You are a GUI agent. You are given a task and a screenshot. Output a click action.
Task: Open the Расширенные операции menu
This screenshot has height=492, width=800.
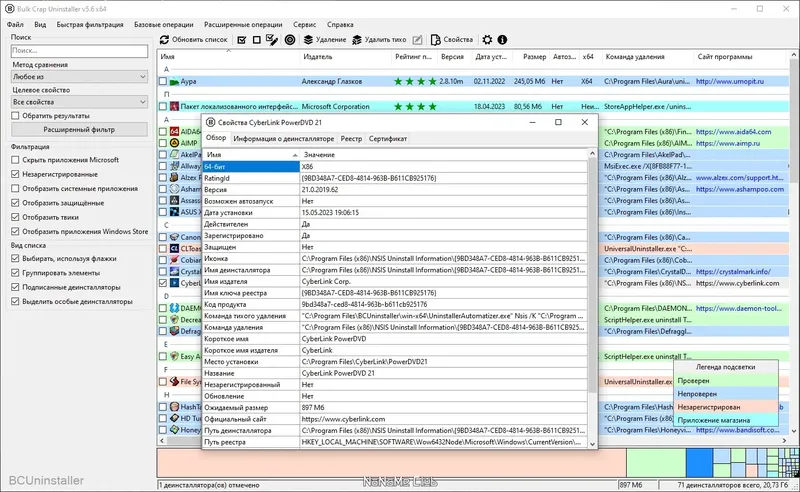point(243,24)
